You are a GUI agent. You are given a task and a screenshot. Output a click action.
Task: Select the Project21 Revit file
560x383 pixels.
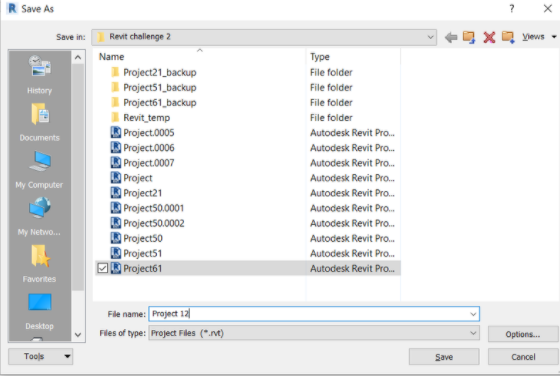tap(136, 193)
